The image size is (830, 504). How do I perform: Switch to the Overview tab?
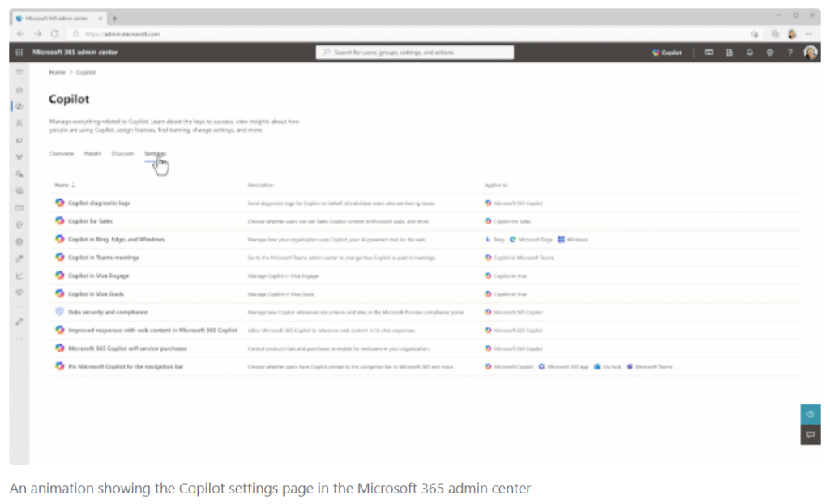point(62,154)
